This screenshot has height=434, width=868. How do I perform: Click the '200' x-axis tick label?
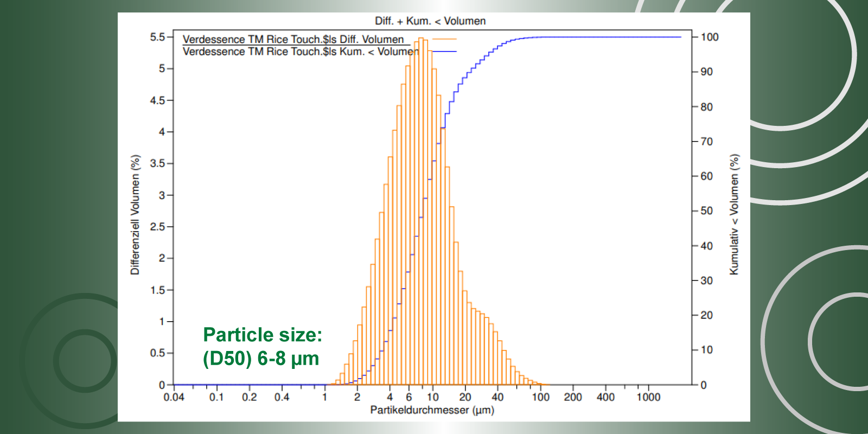pos(573,397)
